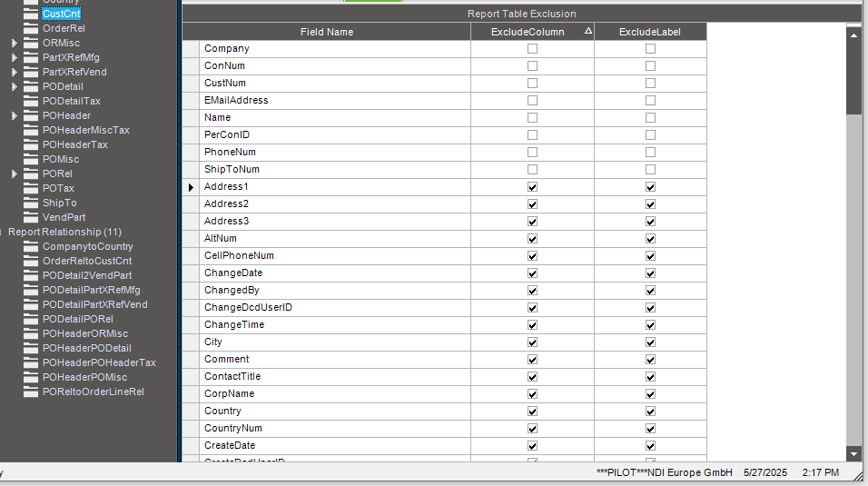This screenshot has width=868, height=486.
Task: Click the folder icon beside POHeader
Action: (31, 115)
